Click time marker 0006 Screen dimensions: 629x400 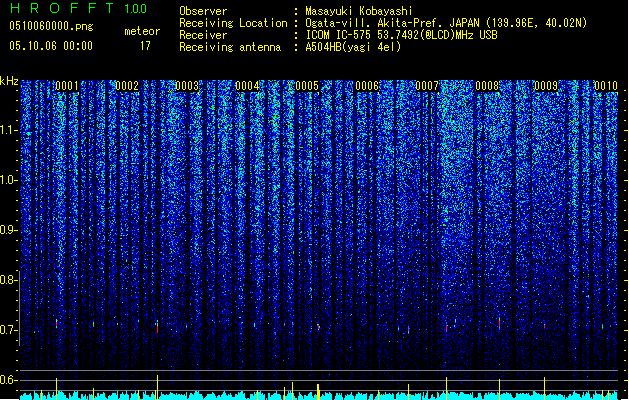click(x=367, y=86)
